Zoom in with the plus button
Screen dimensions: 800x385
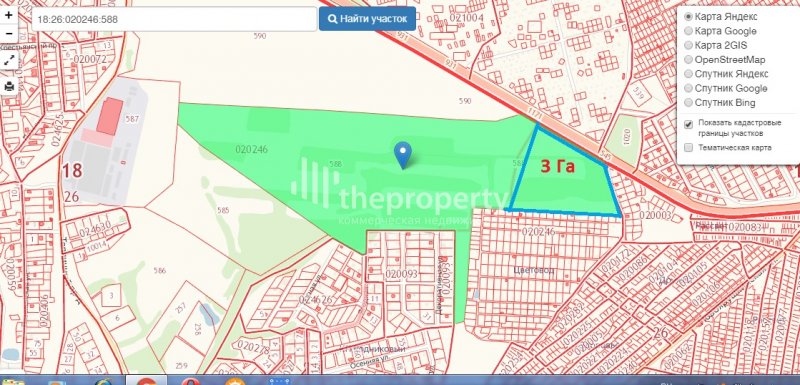(9, 15)
